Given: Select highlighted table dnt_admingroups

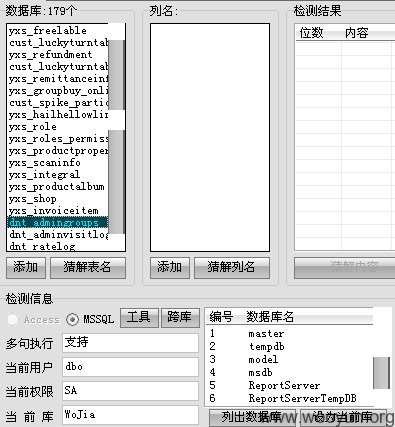Looking at the screenshot, I should [x=57, y=223].
